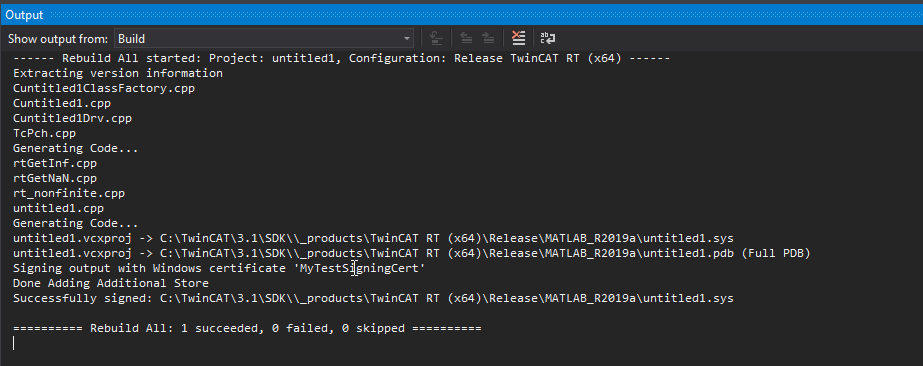Click the untitled1.pdb (Full PDB) line

412,254
